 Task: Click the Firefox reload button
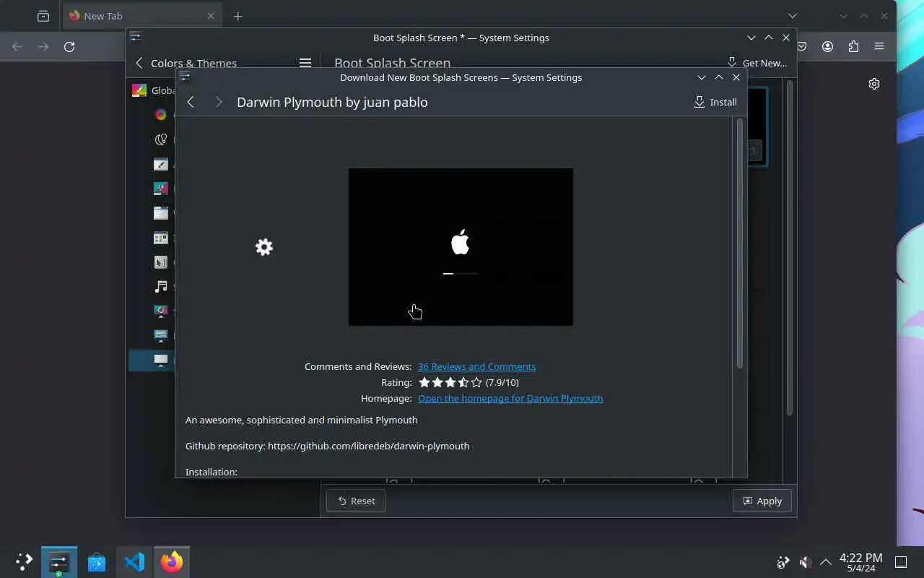pyautogui.click(x=69, y=46)
